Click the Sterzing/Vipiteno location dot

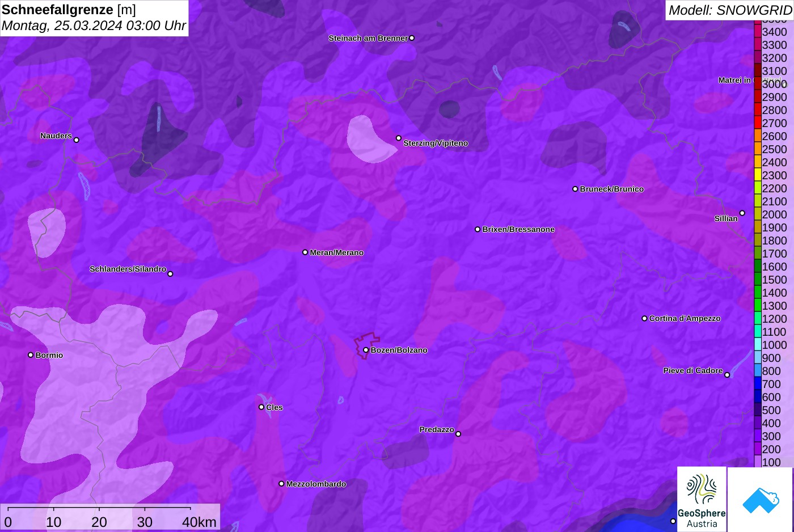(x=399, y=138)
